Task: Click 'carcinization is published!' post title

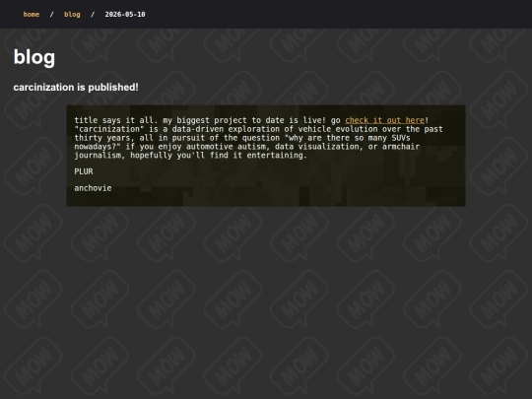Action: [x=76, y=88]
